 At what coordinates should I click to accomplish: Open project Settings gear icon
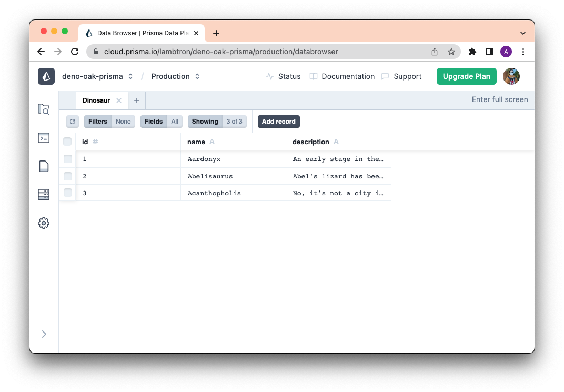pos(44,223)
